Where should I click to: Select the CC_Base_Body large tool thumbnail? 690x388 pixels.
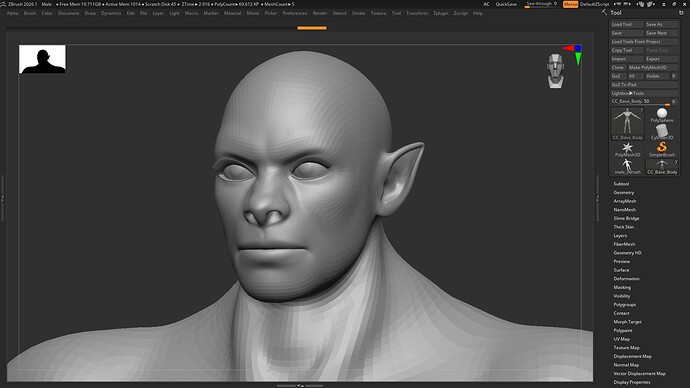pos(627,124)
